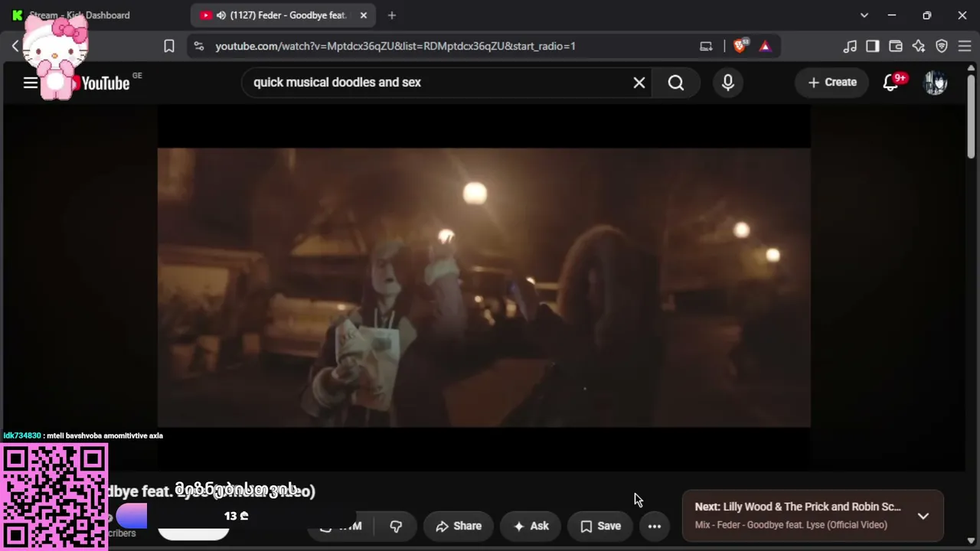
Task: Open the more actions ellipsis menu
Action: coord(655,527)
